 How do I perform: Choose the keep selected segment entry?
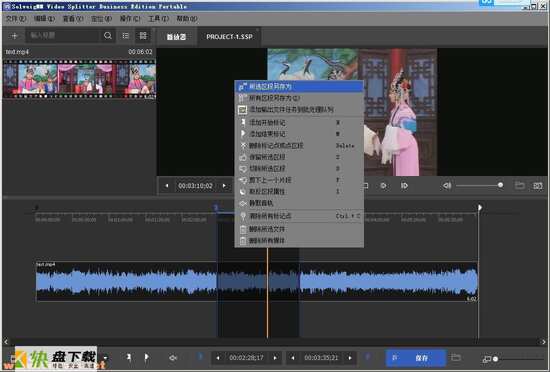pyautogui.click(x=299, y=157)
